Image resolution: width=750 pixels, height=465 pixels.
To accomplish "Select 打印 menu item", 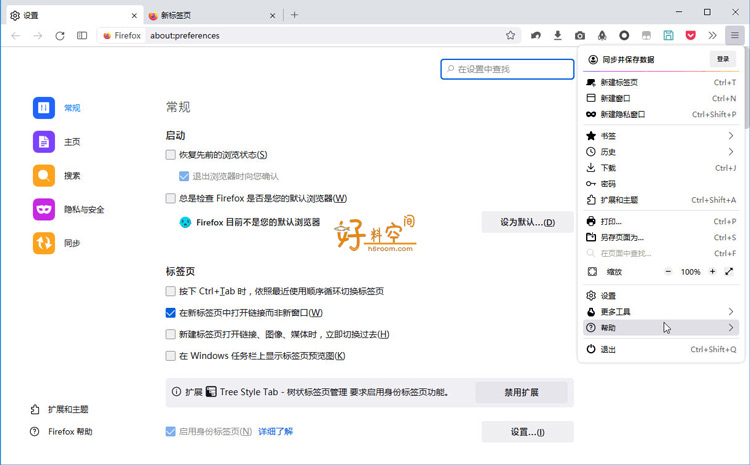I will pyautogui.click(x=661, y=221).
